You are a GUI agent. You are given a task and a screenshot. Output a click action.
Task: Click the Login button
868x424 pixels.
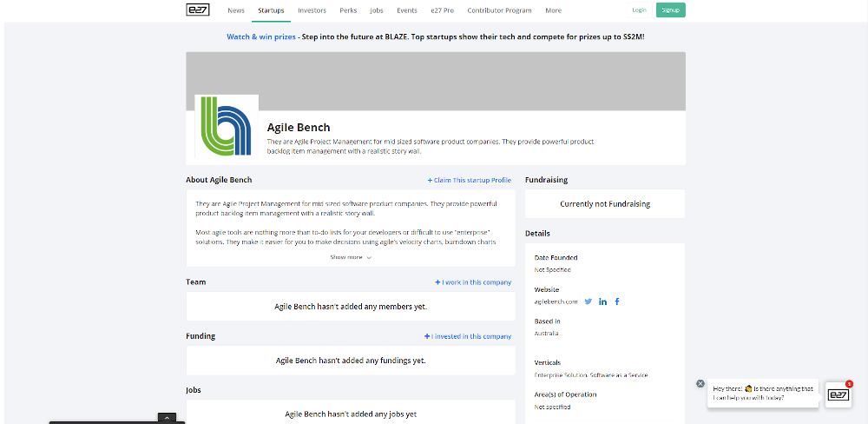tap(639, 10)
